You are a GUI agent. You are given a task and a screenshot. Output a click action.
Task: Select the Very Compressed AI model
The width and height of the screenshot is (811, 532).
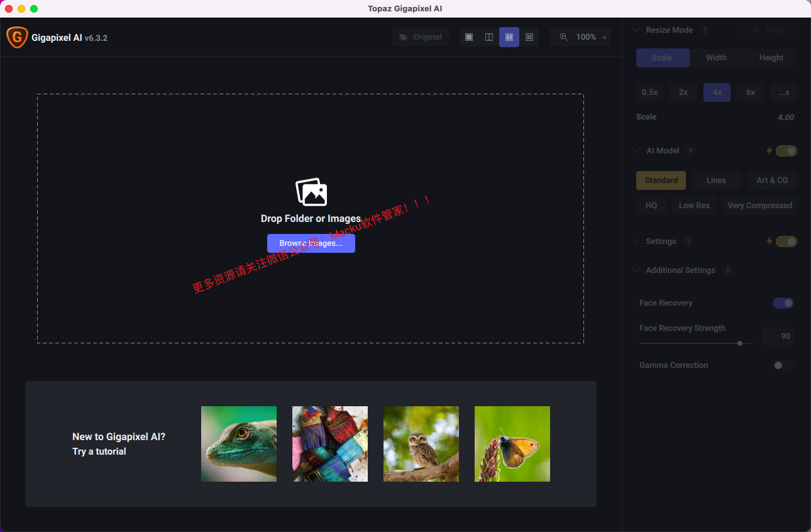[759, 206]
